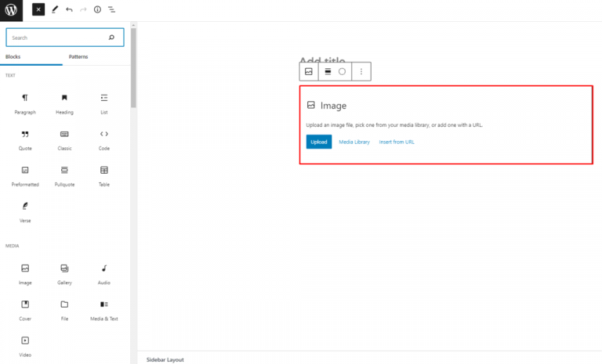Click the inserter panel scrollbar
602x364 pixels.
click(133, 67)
